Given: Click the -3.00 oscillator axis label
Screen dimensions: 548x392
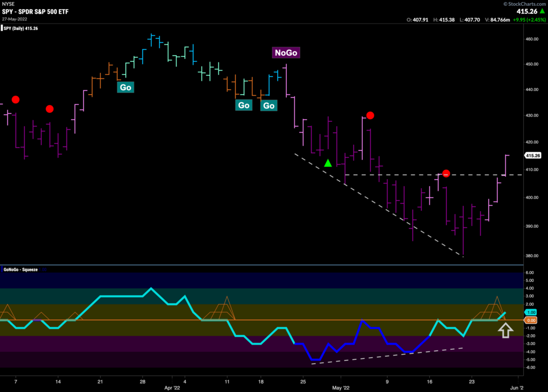Looking at the screenshot, I should point(529,344).
